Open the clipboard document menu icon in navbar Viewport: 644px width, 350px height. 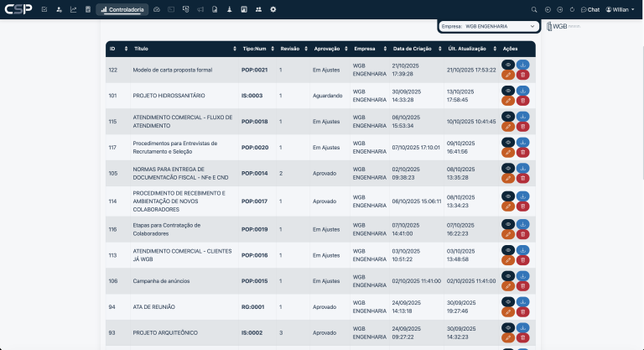pyautogui.click(x=88, y=9)
